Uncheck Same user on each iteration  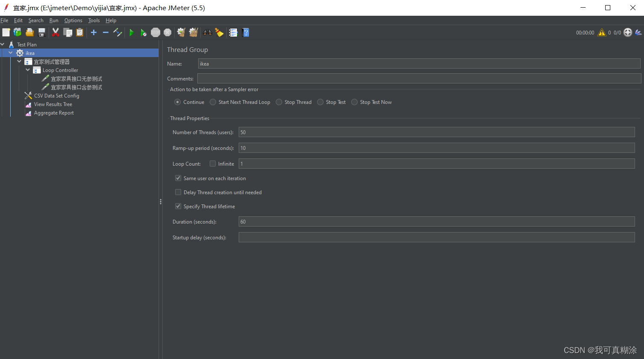click(x=178, y=178)
